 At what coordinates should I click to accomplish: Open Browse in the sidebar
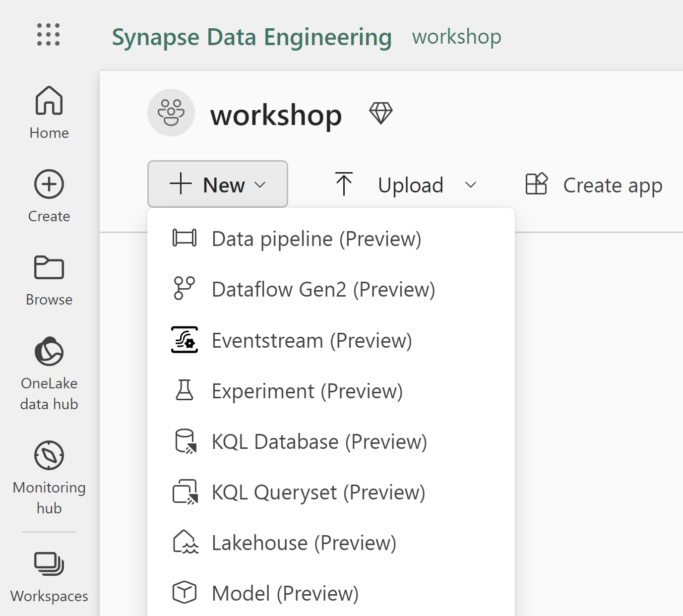point(49,280)
